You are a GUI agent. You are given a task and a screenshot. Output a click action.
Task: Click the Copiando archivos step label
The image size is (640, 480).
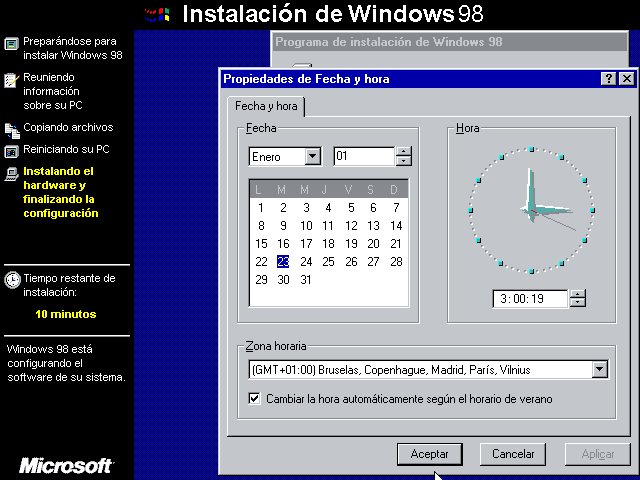68,127
